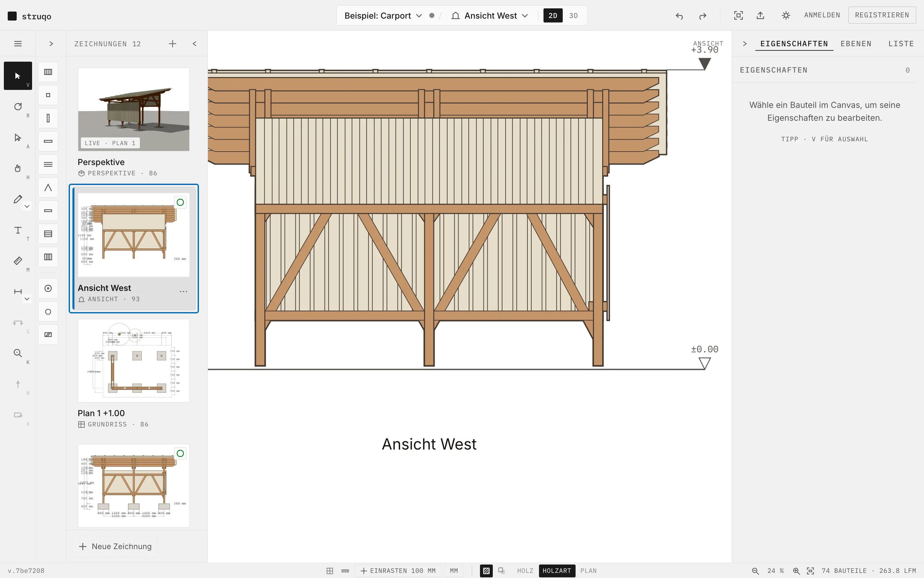This screenshot has height=578, width=924.
Task: Collapse the right properties panel
Action: click(x=745, y=44)
